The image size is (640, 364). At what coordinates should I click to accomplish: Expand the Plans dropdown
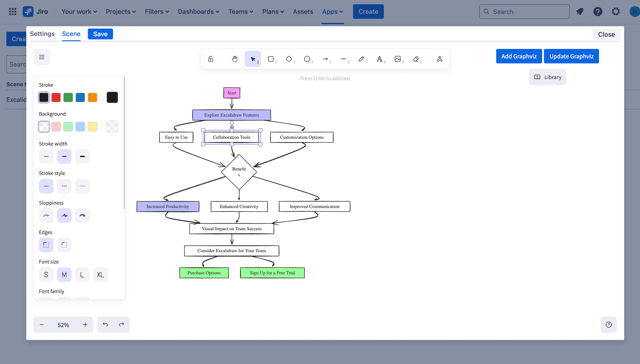[273, 12]
